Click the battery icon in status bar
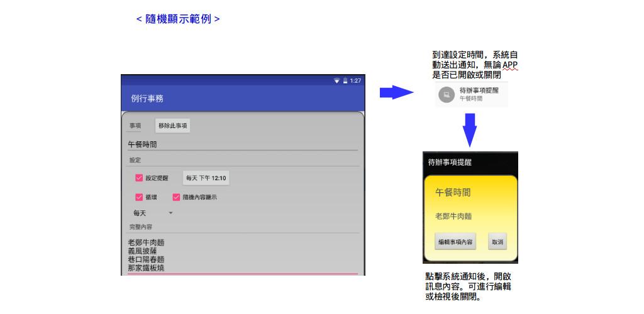 (345, 81)
